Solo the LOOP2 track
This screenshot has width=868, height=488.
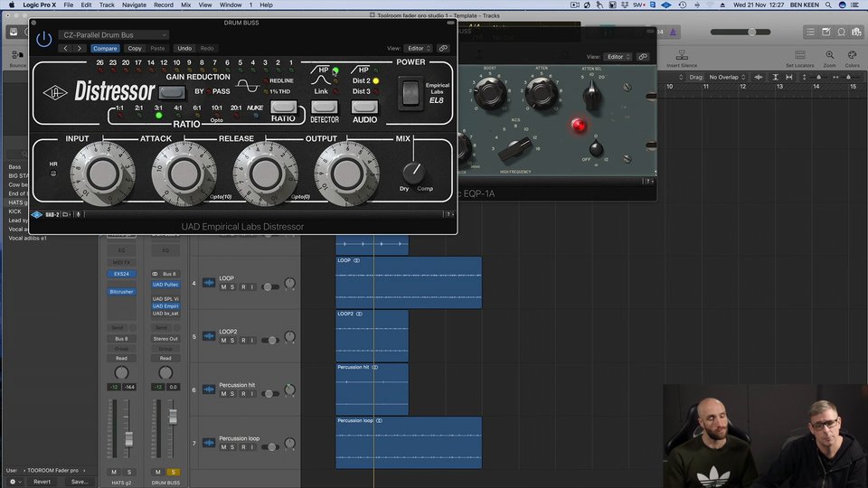coord(232,341)
